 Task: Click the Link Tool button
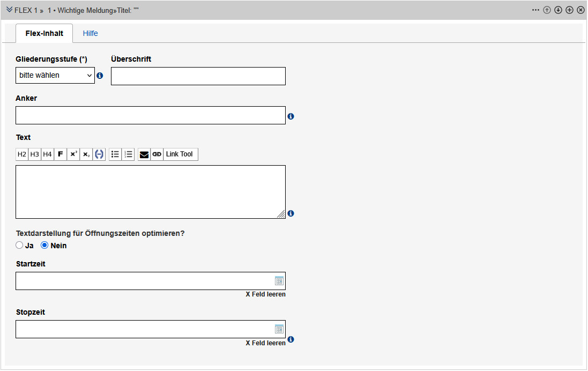pyautogui.click(x=179, y=154)
